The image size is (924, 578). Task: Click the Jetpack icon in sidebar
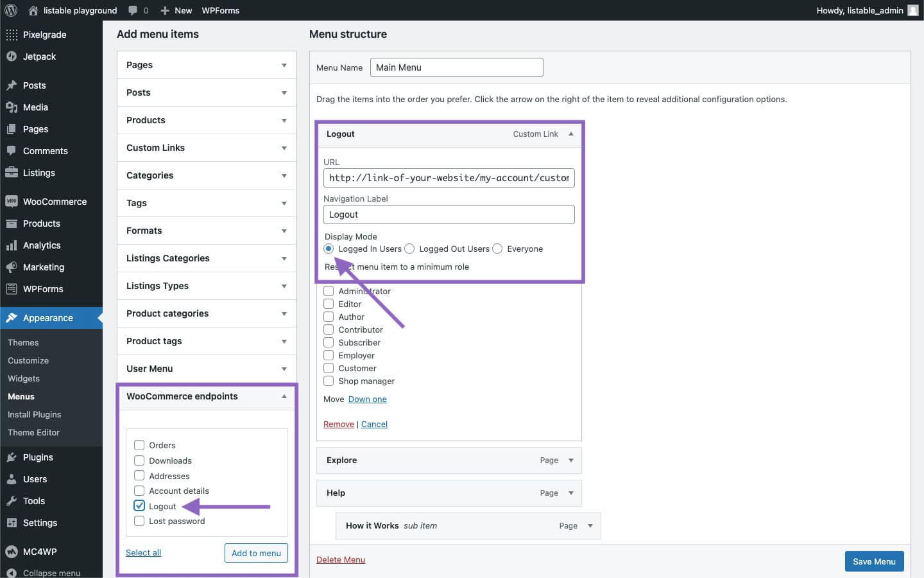pos(11,57)
